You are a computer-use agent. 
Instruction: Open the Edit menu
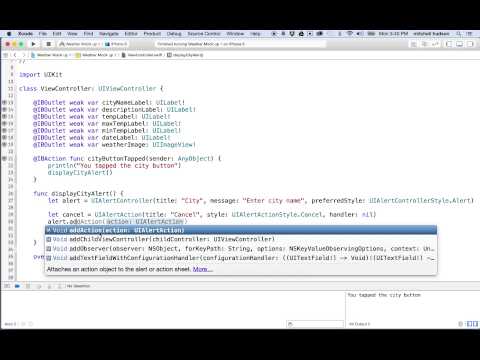point(57,34)
